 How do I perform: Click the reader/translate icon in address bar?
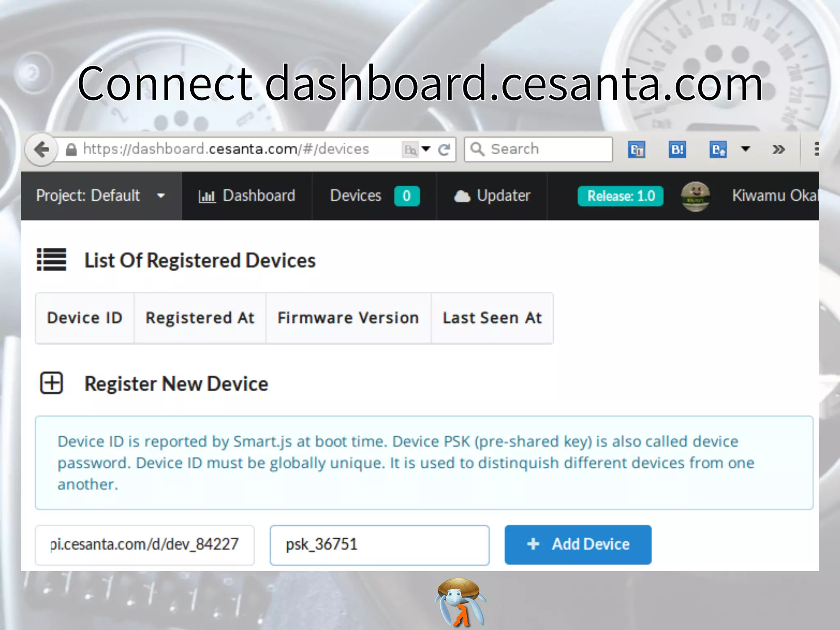[x=410, y=150]
